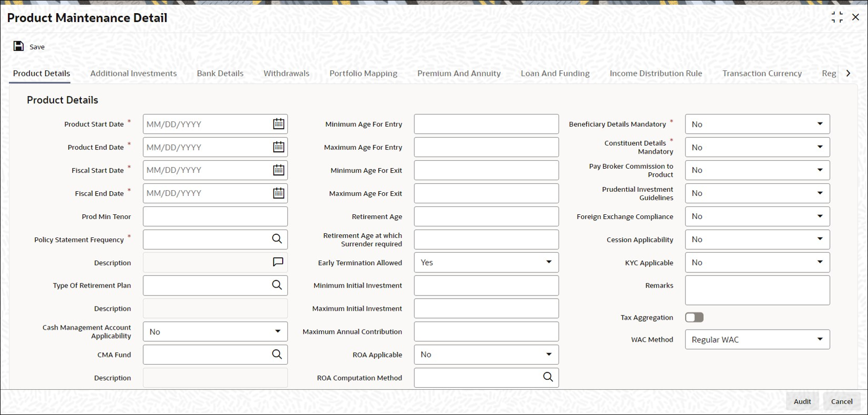Open calendar picker for Product Start Date
Image resolution: width=868 pixels, height=415 pixels.
point(278,124)
